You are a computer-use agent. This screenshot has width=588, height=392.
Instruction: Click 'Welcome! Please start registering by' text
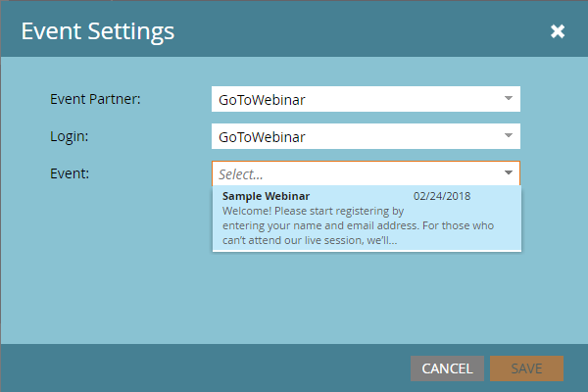(x=313, y=212)
